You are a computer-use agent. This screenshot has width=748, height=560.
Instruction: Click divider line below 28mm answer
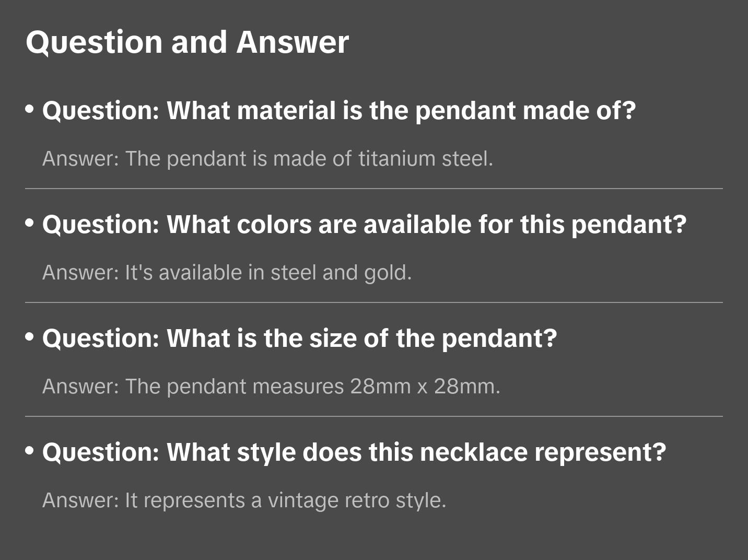[373, 416]
